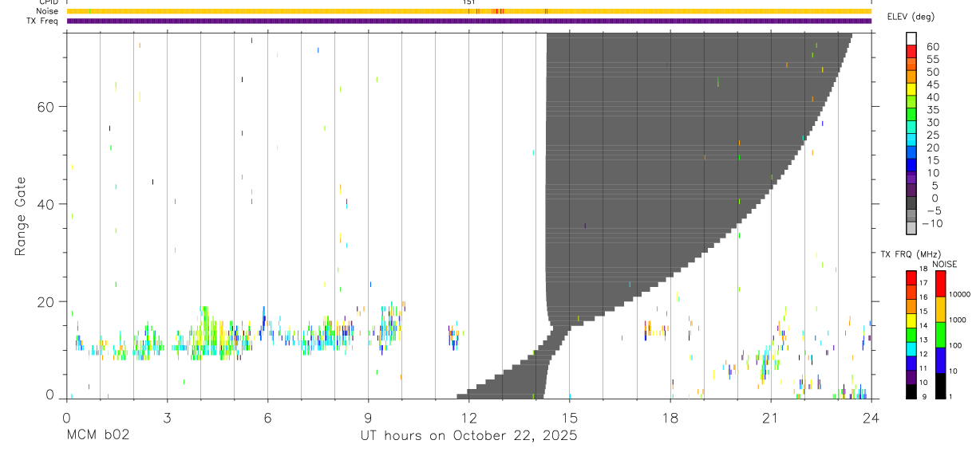Click the "21" tick on the UT hours axis
This screenshot has height=452, width=980.
tap(770, 417)
